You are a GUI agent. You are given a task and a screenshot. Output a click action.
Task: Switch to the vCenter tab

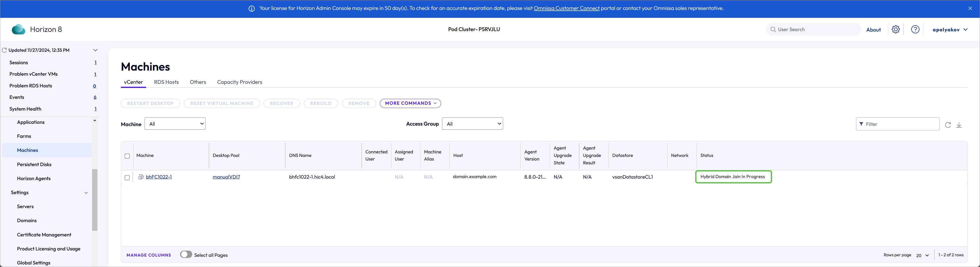click(133, 82)
